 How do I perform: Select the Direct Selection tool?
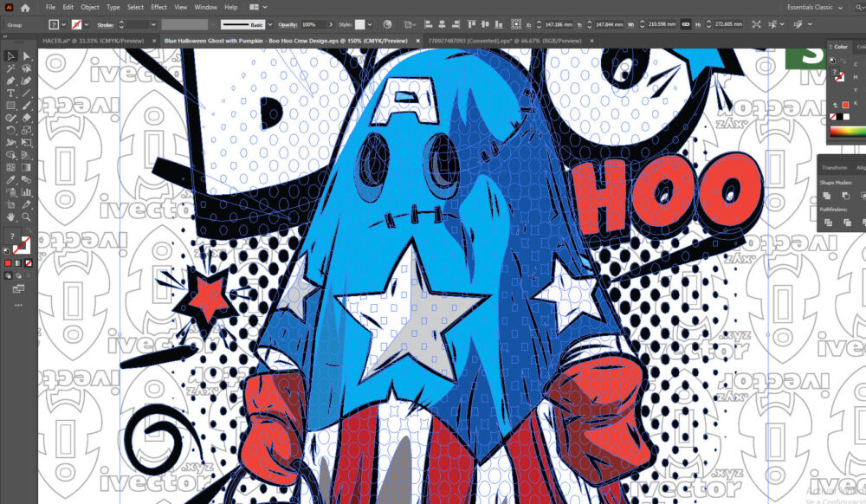click(26, 55)
